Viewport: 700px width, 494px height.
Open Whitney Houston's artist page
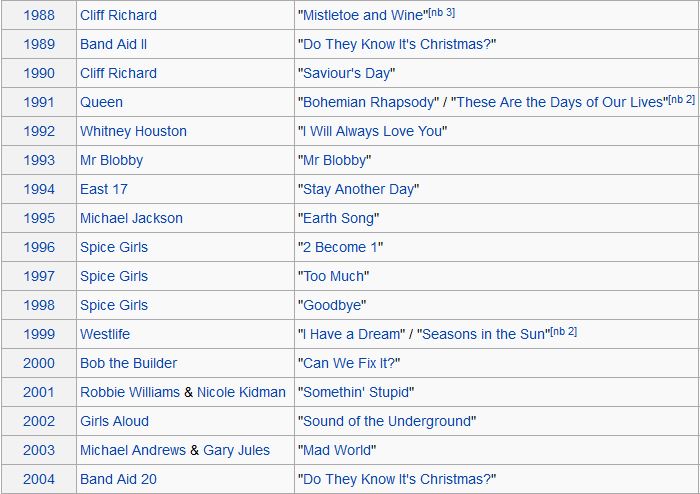pyautogui.click(x=133, y=131)
